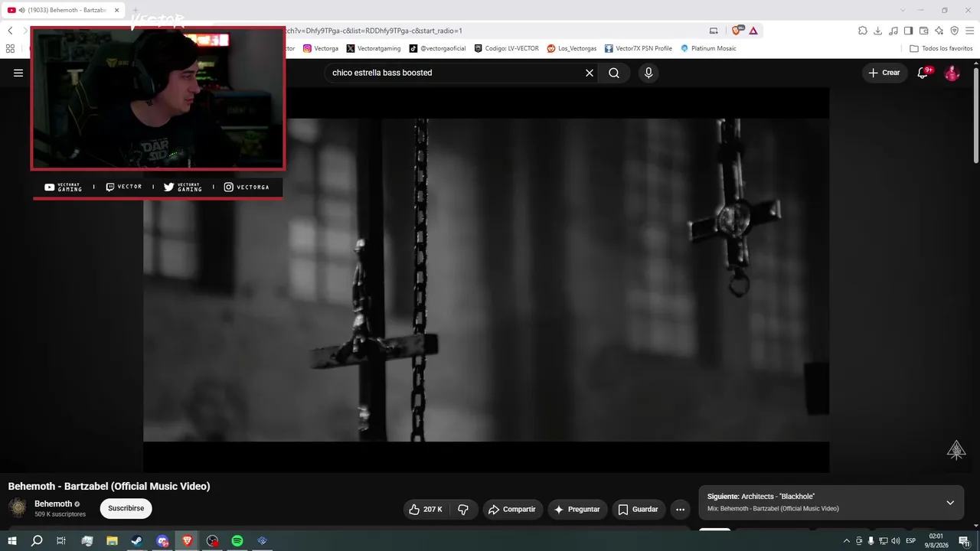The height and width of the screenshot is (551, 980).
Task: Open Steam from the taskbar
Action: [137, 541]
